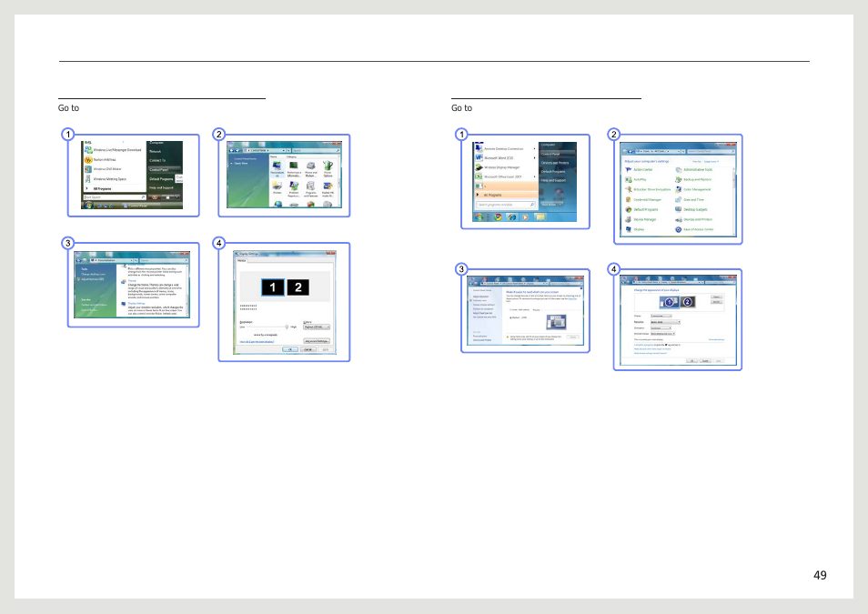Open Programs and Features icon
The height and width of the screenshot is (614, 868).
(x=310, y=188)
